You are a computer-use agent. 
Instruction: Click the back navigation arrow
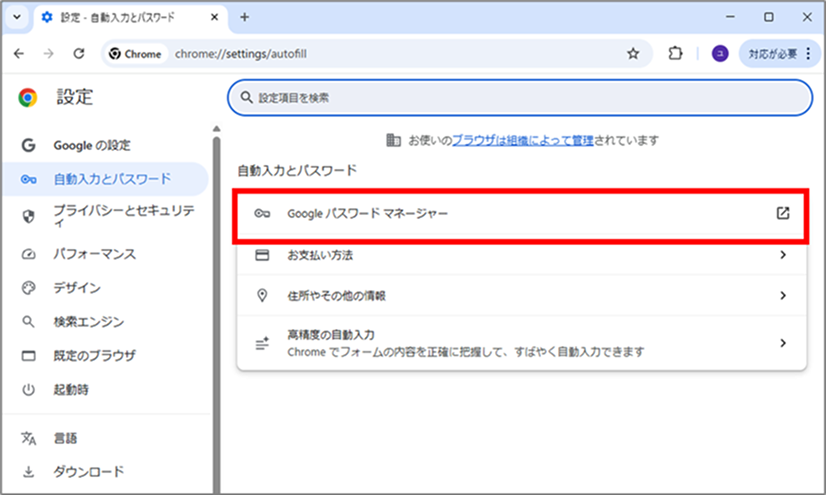tap(21, 54)
